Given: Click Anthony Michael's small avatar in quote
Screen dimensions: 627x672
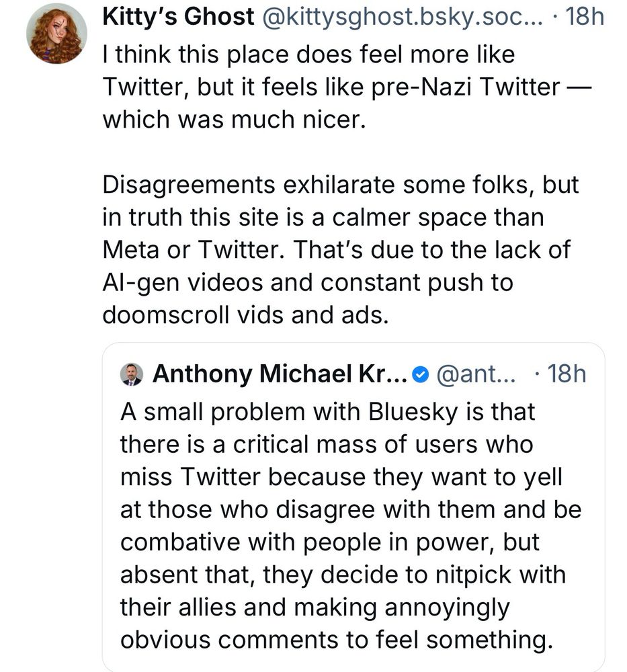Looking at the screenshot, I should (x=131, y=374).
